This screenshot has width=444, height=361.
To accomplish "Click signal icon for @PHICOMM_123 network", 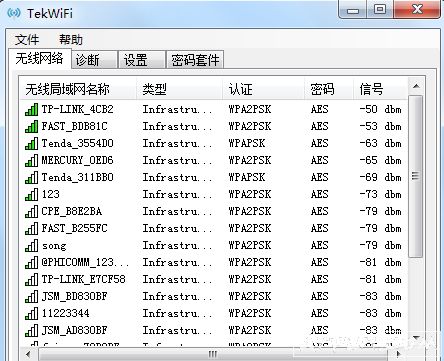I will click(31, 262).
